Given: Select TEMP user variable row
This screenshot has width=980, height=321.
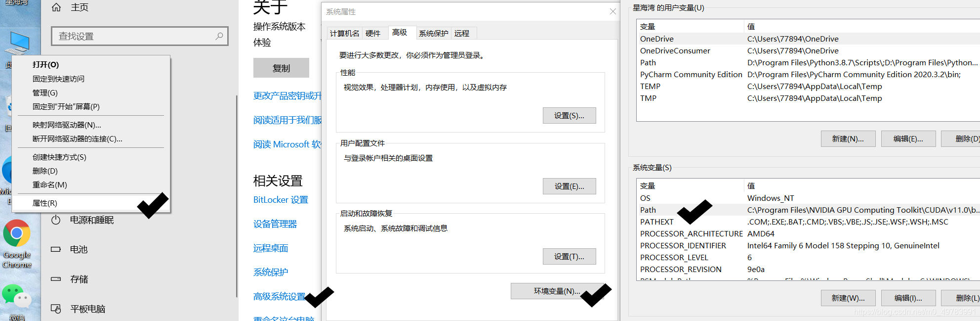Looking at the screenshot, I should (809, 86).
